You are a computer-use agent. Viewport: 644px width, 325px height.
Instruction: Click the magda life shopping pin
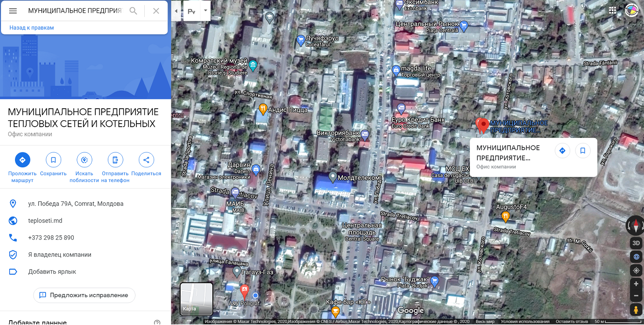pos(396,71)
